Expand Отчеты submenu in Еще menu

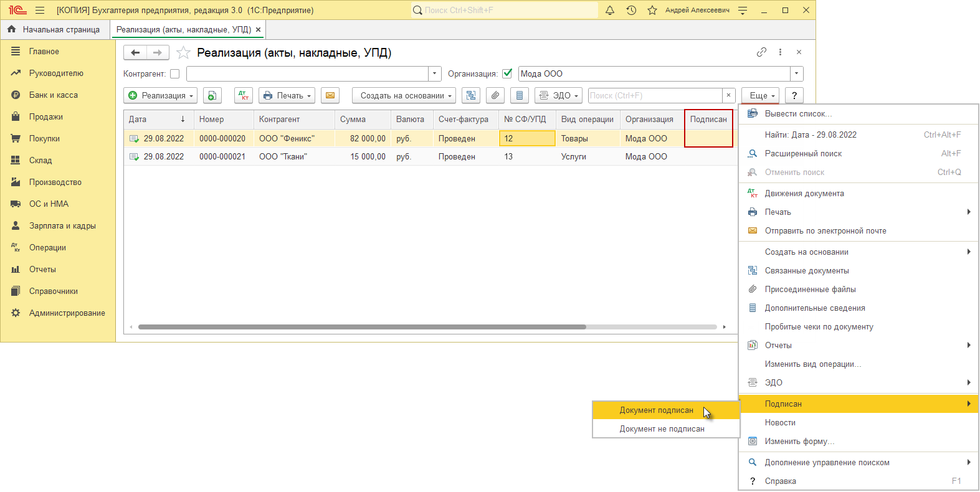click(x=859, y=345)
